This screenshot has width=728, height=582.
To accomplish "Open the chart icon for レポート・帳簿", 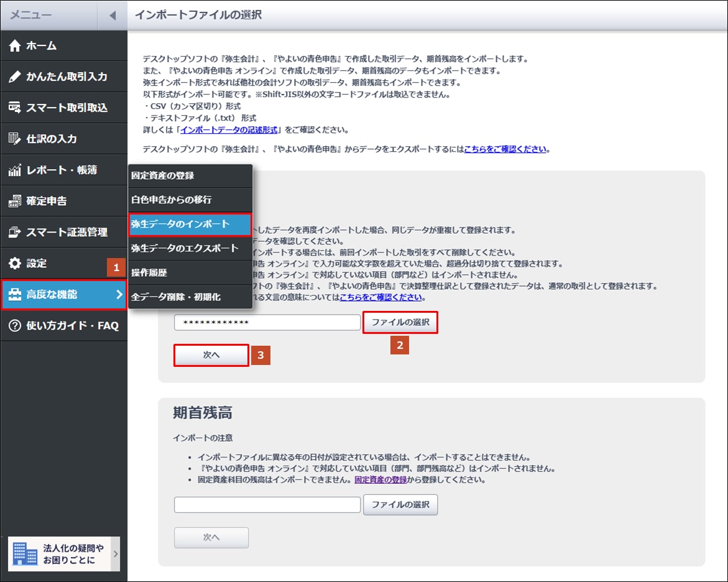I will 15,170.
